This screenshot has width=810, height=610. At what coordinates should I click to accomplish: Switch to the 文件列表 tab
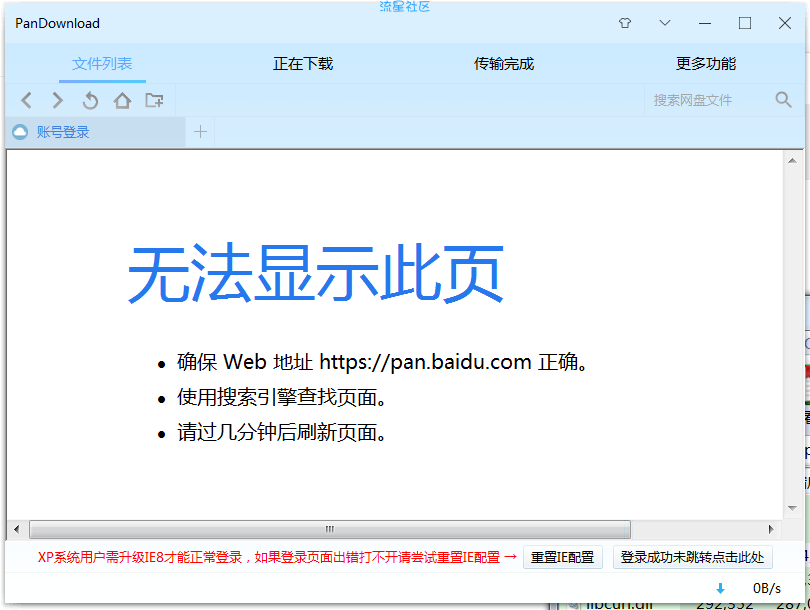102,64
